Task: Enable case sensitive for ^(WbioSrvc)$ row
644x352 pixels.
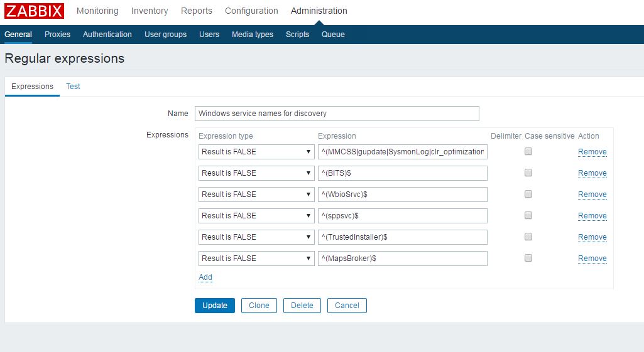Action: pyautogui.click(x=528, y=195)
